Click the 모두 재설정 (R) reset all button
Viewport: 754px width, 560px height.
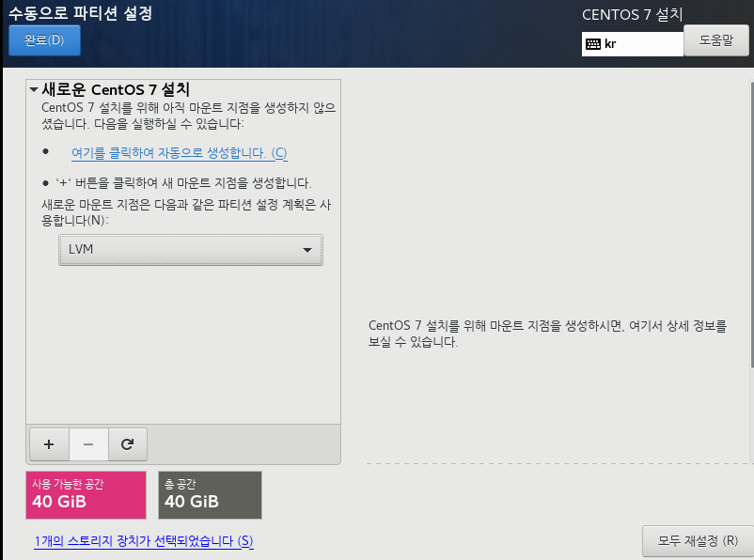698,541
